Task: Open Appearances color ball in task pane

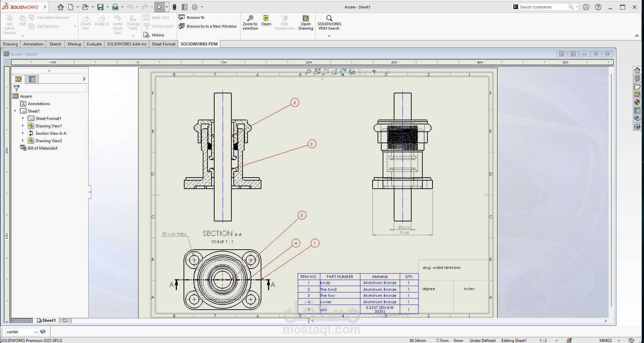Action: point(637,102)
